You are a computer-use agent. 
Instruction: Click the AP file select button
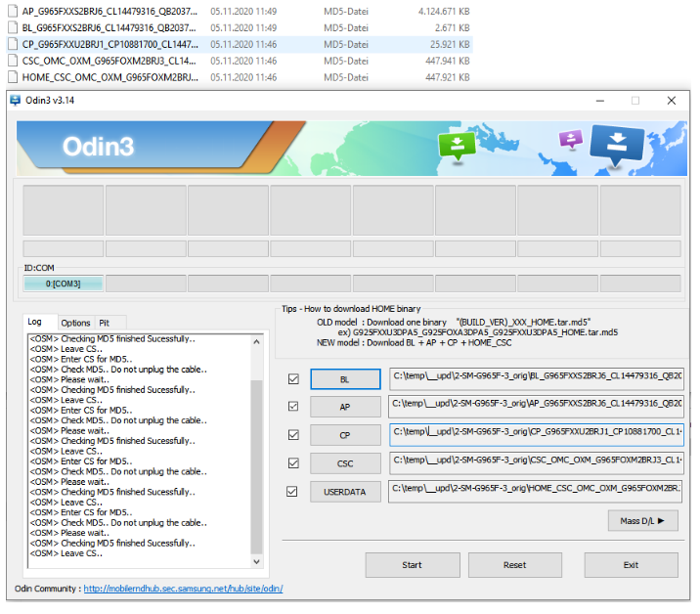[x=345, y=407]
